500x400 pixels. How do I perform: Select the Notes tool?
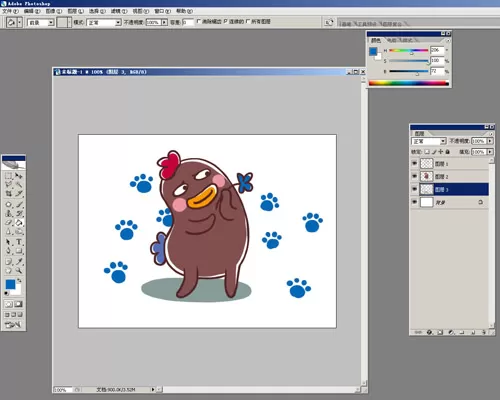pos(9,262)
